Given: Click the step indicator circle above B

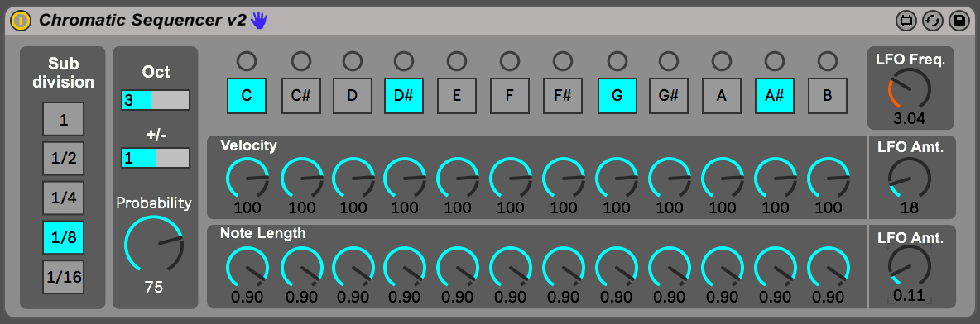Looking at the screenshot, I should click(828, 60).
